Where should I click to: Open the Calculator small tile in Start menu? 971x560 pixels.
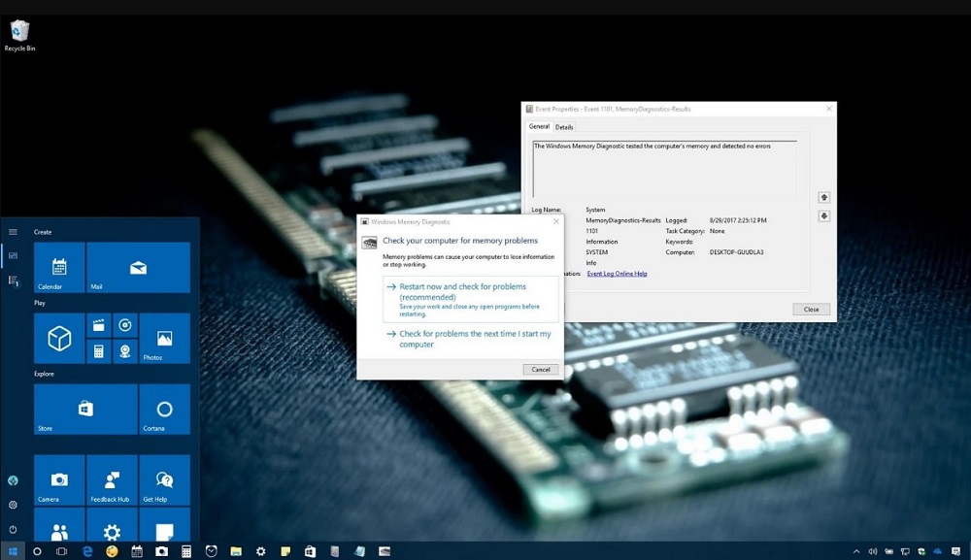click(x=98, y=351)
